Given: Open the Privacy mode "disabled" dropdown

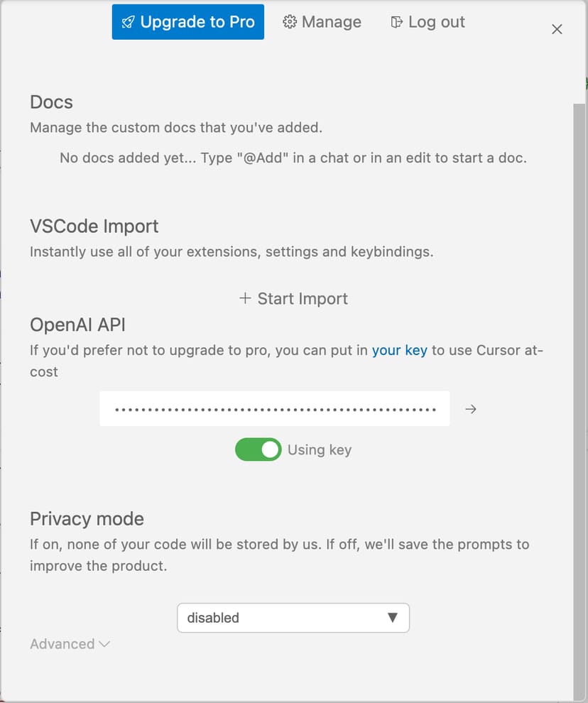Looking at the screenshot, I should pos(293,618).
